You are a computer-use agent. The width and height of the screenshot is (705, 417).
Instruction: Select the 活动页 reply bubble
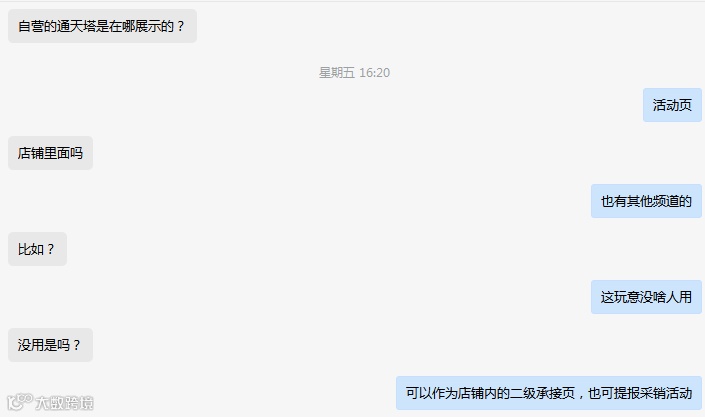pyautogui.click(x=672, y=105)
